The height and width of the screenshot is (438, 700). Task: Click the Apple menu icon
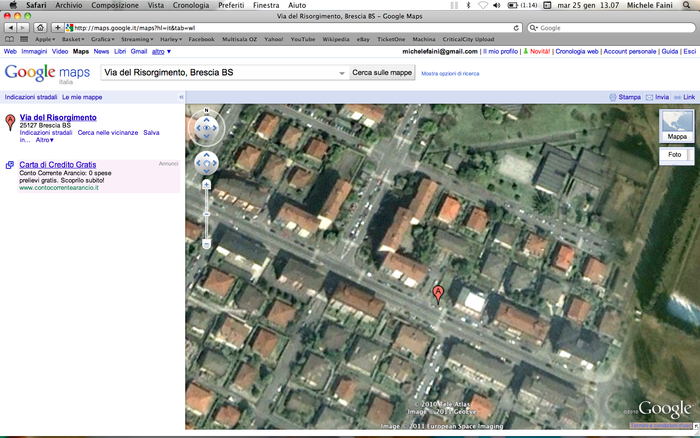(x=13, y=5)
